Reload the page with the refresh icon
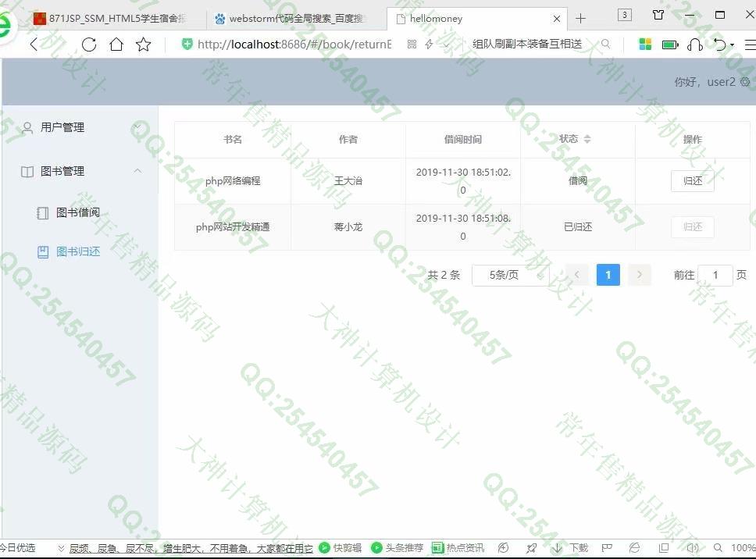Screen dimensions: 756x559 [89, 45]
